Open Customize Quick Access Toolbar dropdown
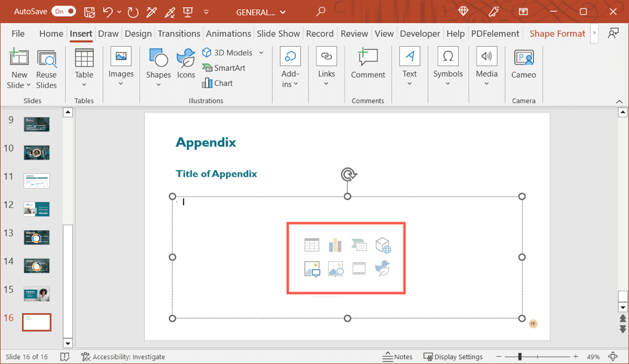 click(x=206, y=12)
